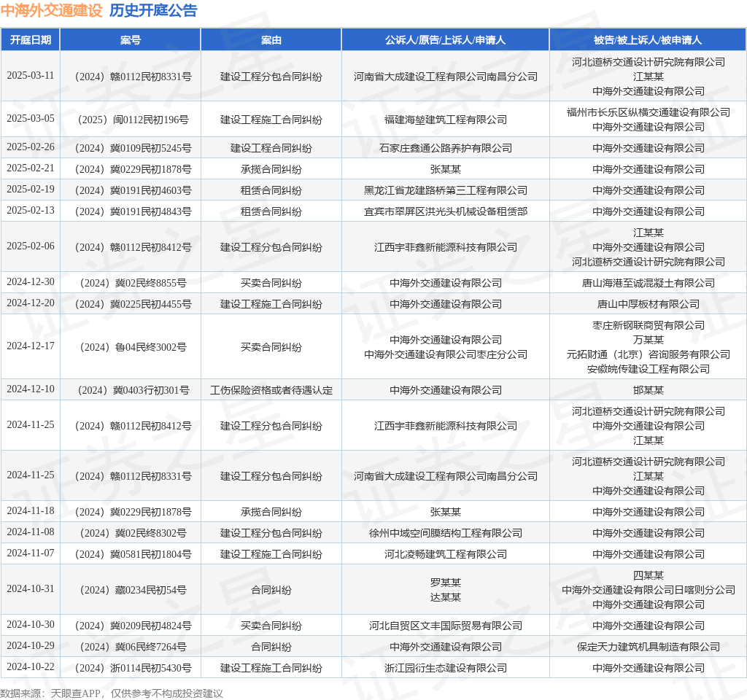Click the 公诉人/原告/上诉人/申请人 column header

coord(446,40)
